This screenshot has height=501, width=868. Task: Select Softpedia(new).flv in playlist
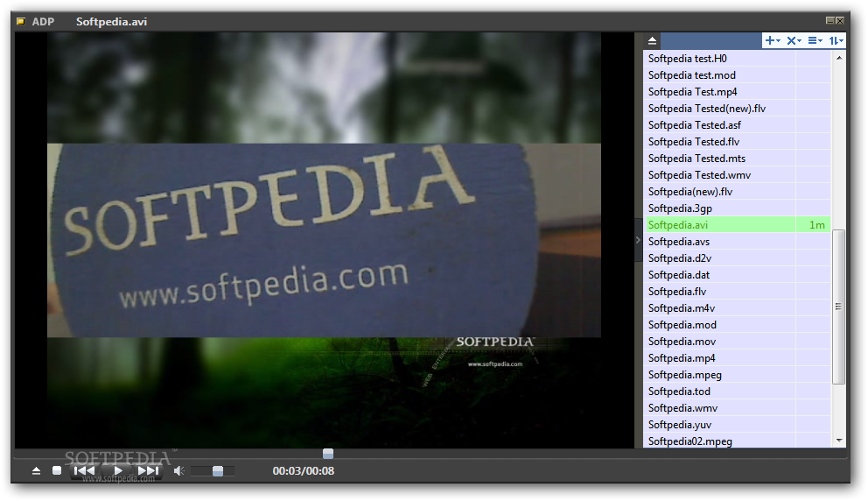tap(736, 191)
